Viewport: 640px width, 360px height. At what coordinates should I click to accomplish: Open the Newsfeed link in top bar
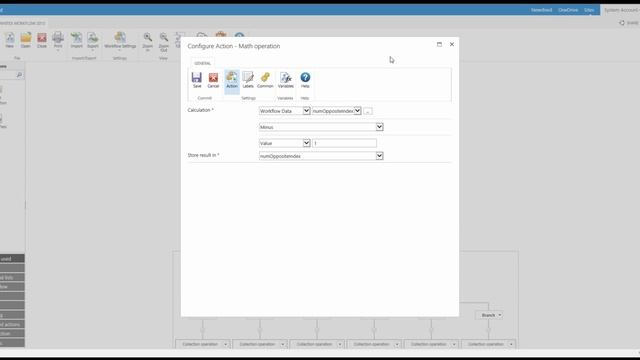[x=541, y=10]
